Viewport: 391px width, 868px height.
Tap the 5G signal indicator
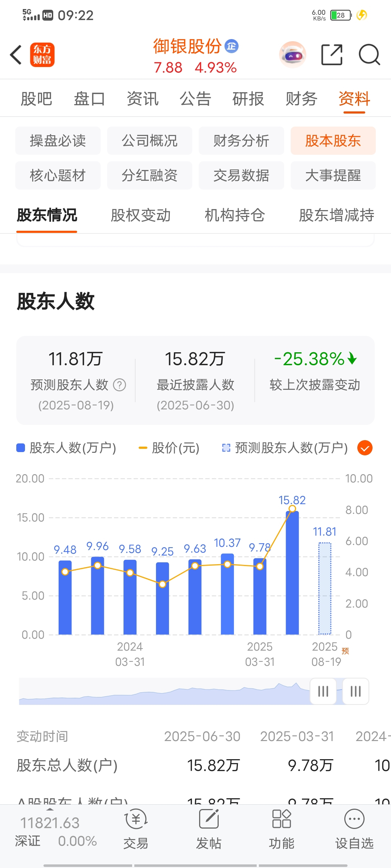[x=31, y=15]
